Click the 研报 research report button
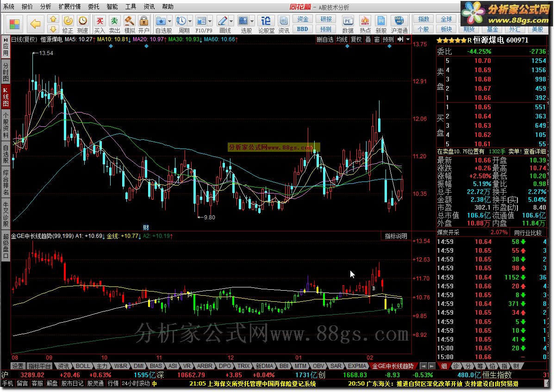Image resolution: width=554 pixels, height=392 pixels. (x=326, y=19)
